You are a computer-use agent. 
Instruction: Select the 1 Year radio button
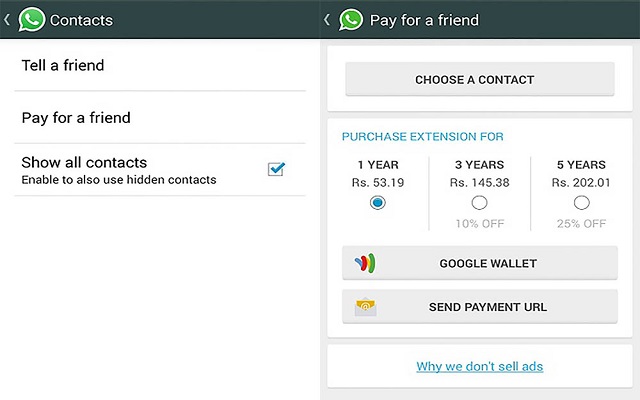(377, 203)
